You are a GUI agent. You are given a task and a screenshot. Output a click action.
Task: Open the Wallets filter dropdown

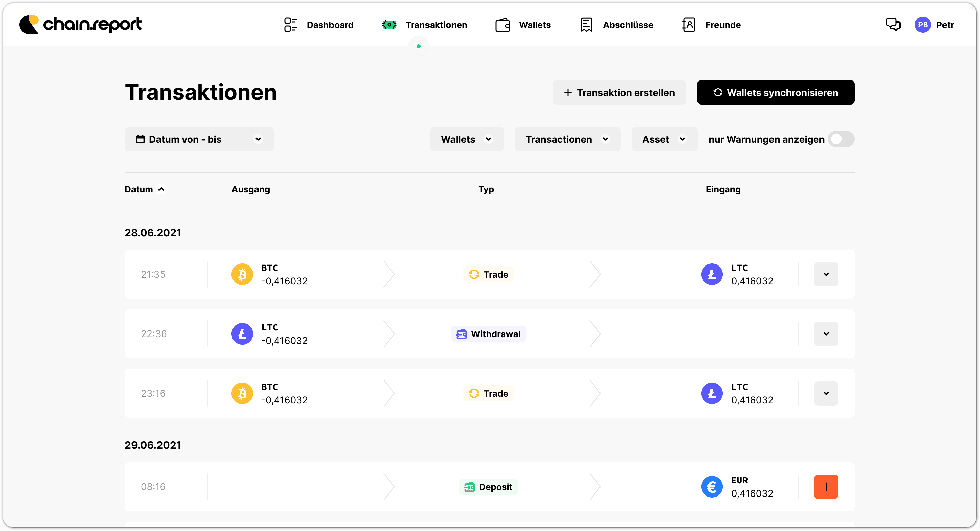click(x=466, y=139)
